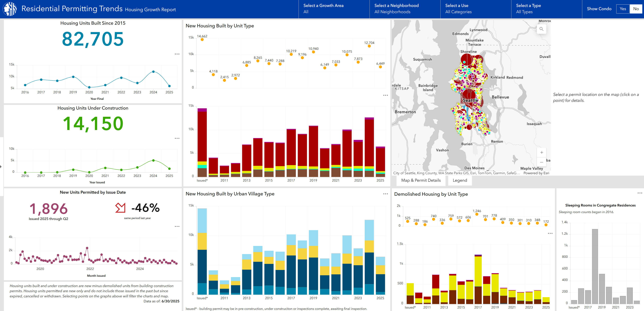Open options menu for Under Construction chart

point(177,138)
